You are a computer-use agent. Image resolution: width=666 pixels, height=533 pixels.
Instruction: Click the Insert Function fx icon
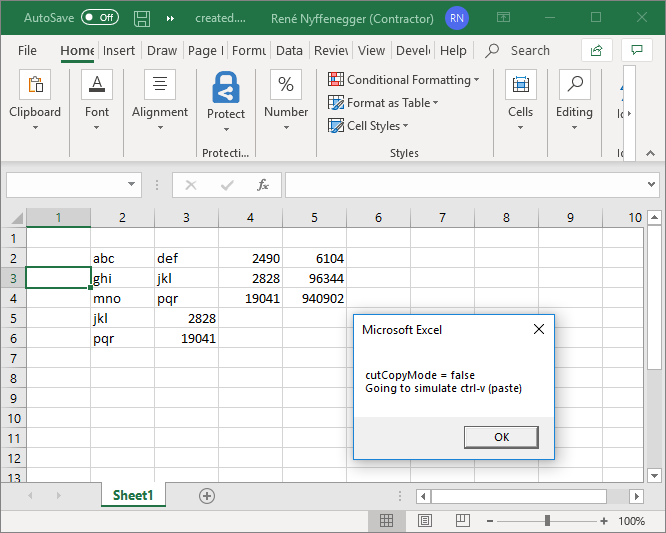[263, 185]
